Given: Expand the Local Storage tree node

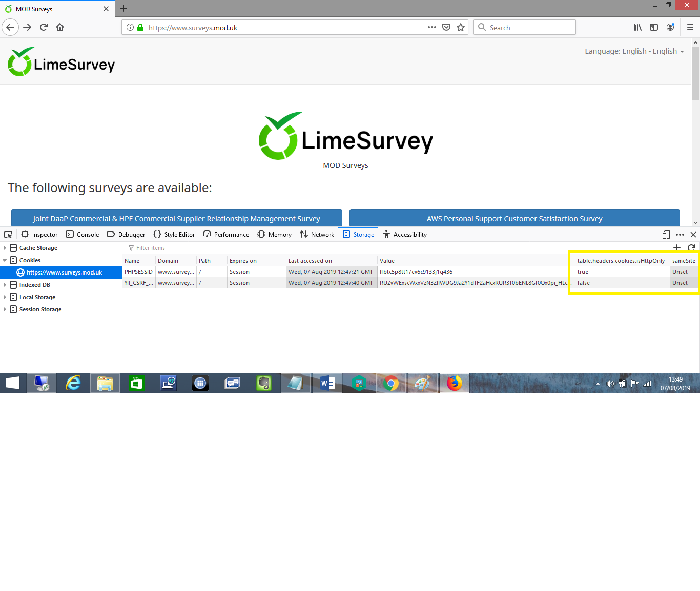Looking at the screenshot, I should tap(5, 297).
